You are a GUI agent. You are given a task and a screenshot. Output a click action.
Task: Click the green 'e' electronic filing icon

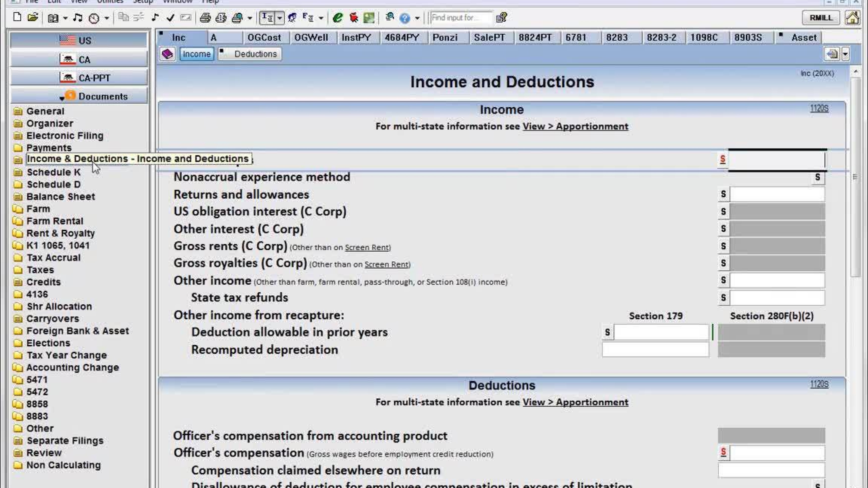(337, 18)
